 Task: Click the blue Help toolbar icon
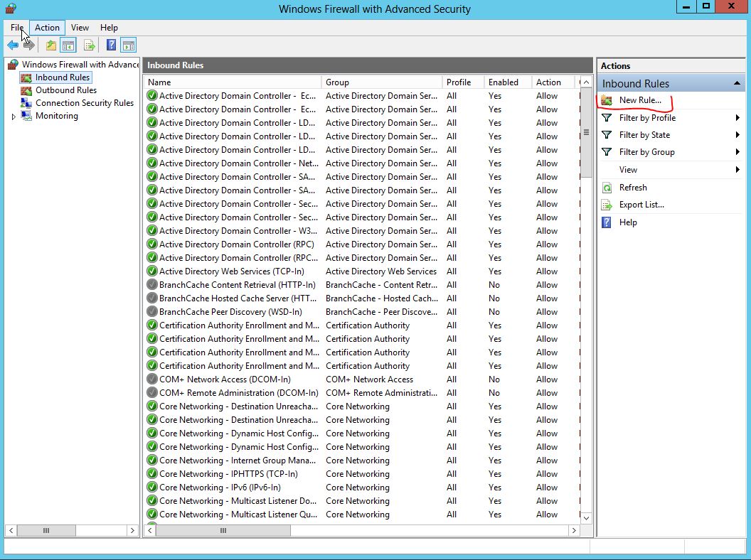point(111,45)
